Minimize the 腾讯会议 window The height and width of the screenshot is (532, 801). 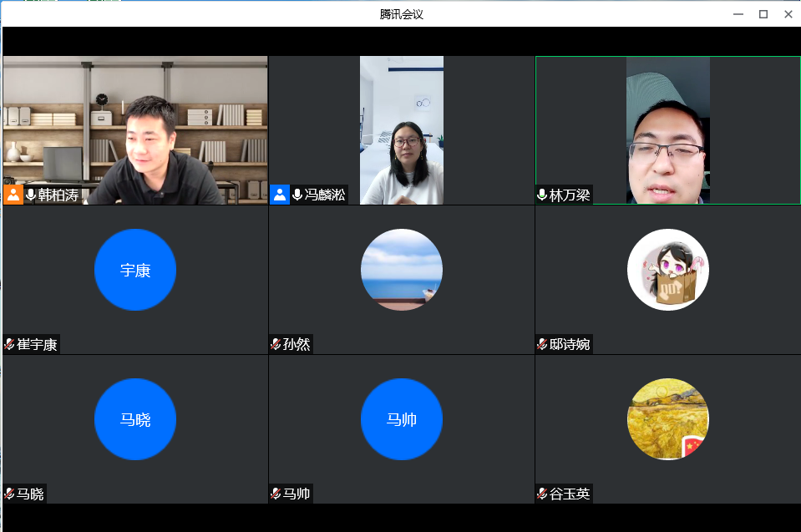click(x=738, y=14)
